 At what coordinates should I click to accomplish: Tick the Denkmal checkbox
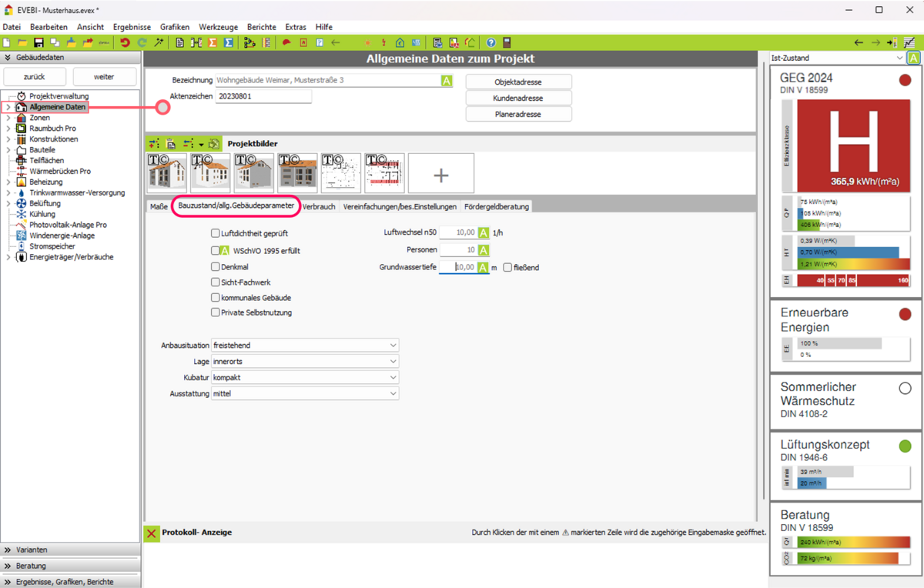click(x=216, y=267)
